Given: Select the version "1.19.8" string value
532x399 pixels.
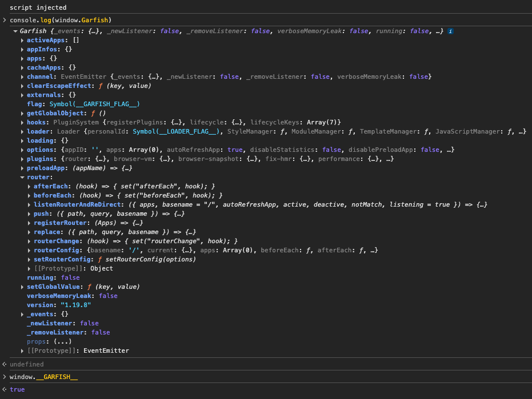Looking at the screenshot, I should 75,305.
